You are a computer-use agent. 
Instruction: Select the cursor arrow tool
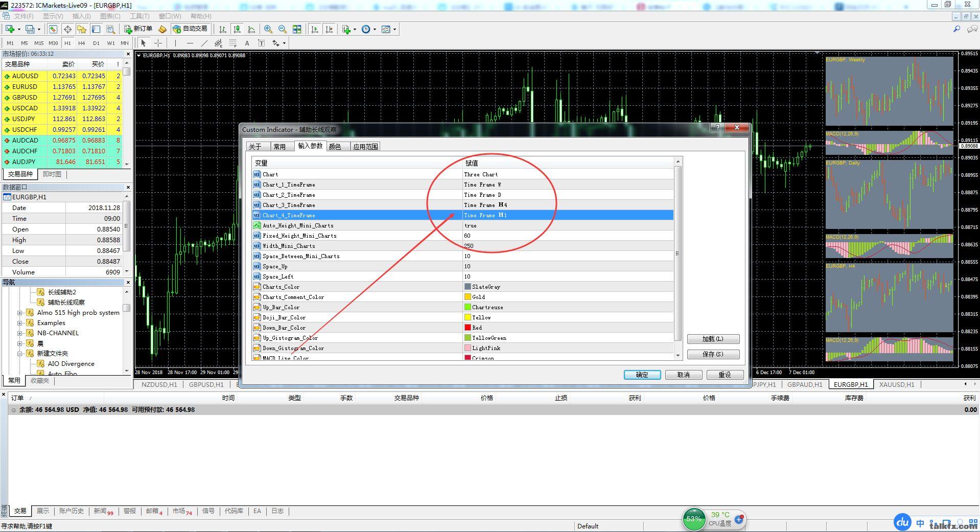tap(144, 43)
